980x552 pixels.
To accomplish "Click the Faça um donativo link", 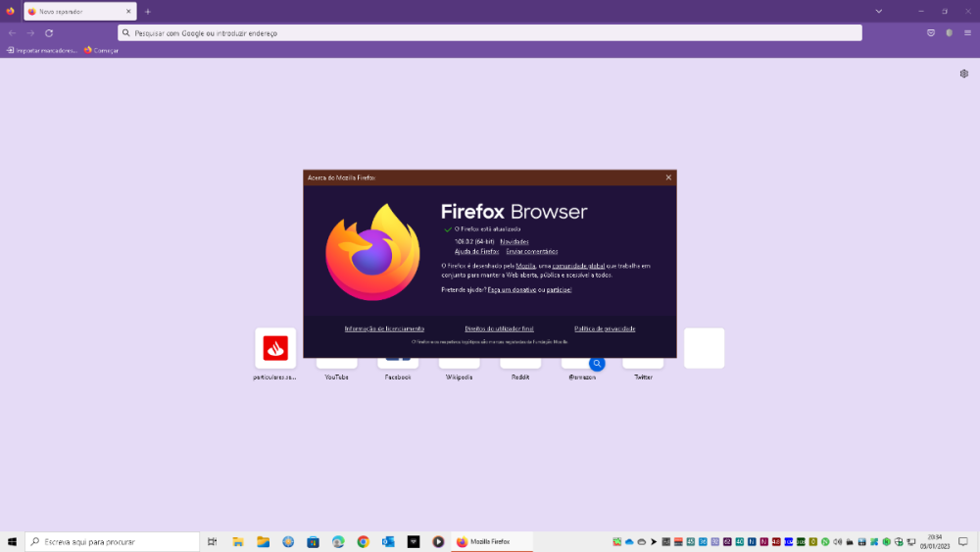I will 512,289.
